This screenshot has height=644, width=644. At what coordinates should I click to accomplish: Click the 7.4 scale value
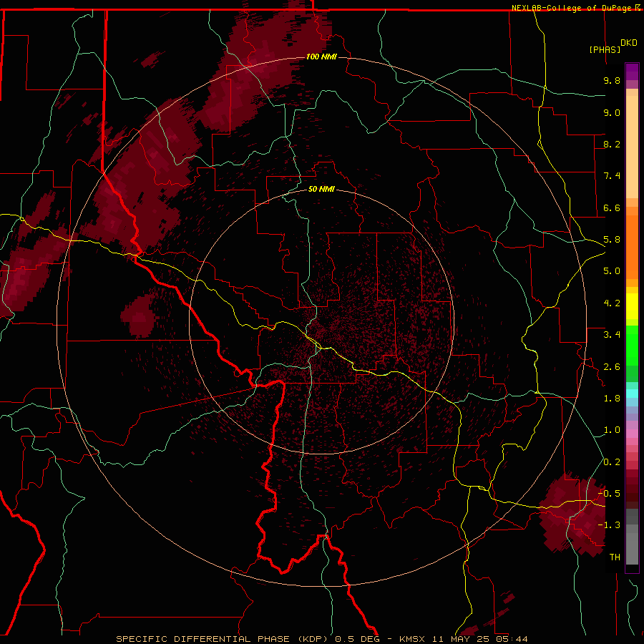point(612,176)
